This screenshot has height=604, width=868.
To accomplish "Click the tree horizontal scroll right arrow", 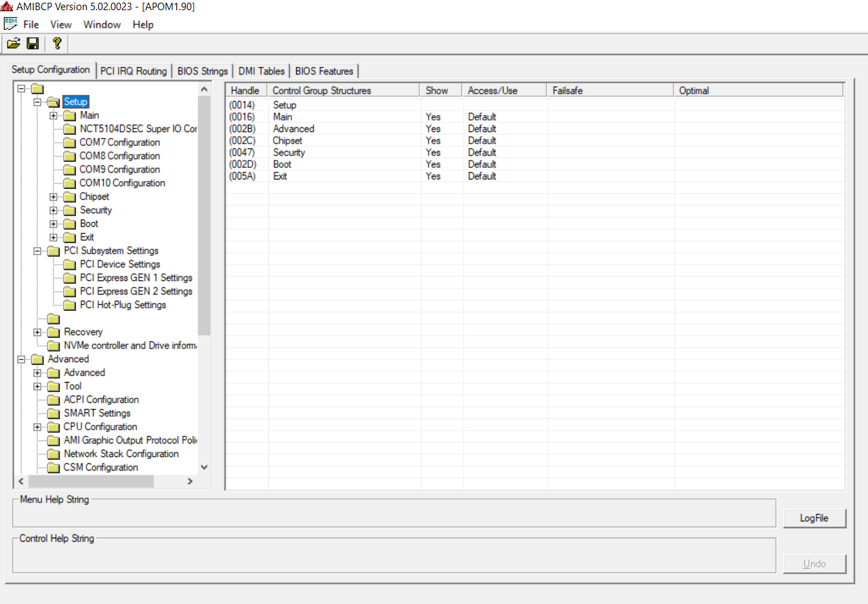I will pyautogui.click(x=190, y=481).
